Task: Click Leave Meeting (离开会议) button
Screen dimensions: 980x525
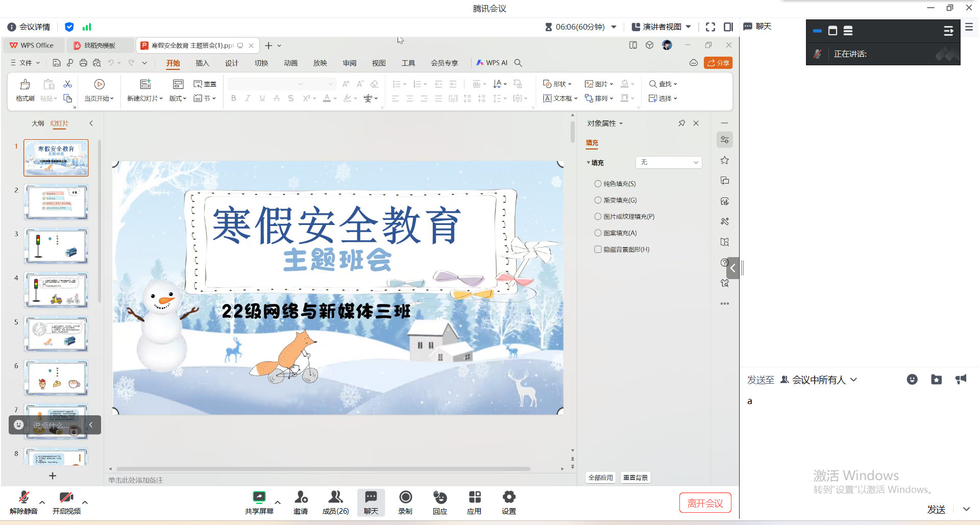Action: pyautogui.click(x=705, y=503)
